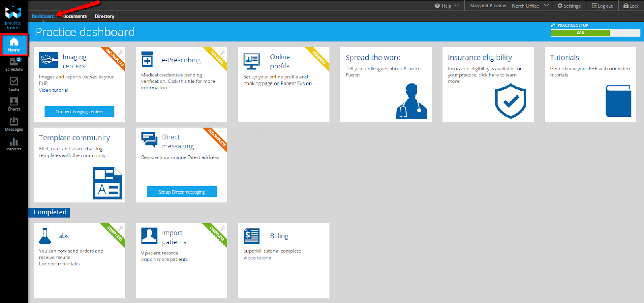Image resolution: width=644 pixels, height=303 pixels.
Task: Open Charts from the sidebar
Action: pos(14,104)
